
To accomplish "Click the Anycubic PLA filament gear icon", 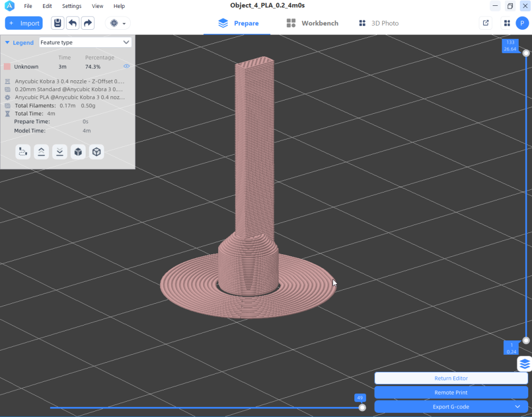I will [x=7, y=97].
